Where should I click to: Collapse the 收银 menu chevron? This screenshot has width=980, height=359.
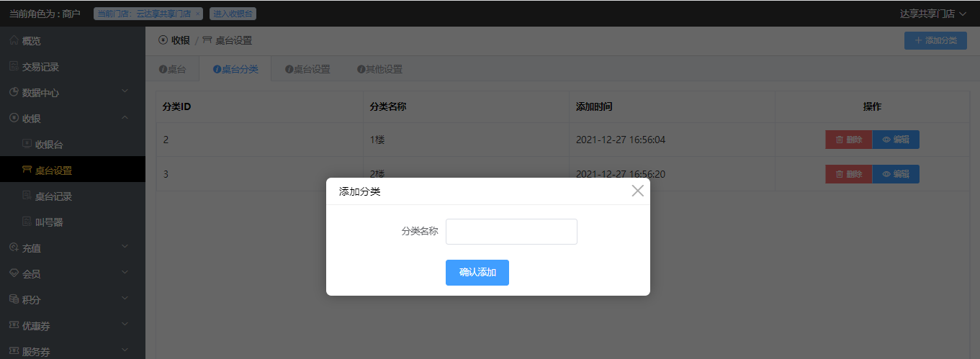(125, 117)
